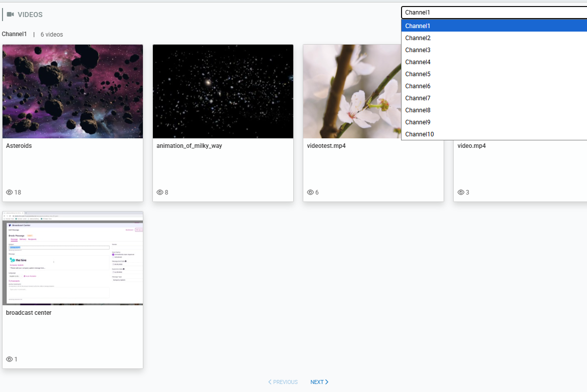Click the eye icon on video.mp4 card

tap(461, 192)
